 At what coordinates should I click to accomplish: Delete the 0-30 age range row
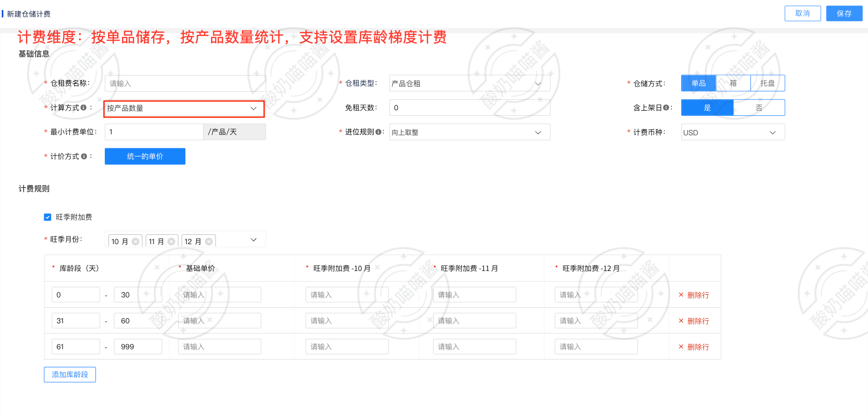tap(694, 295)
